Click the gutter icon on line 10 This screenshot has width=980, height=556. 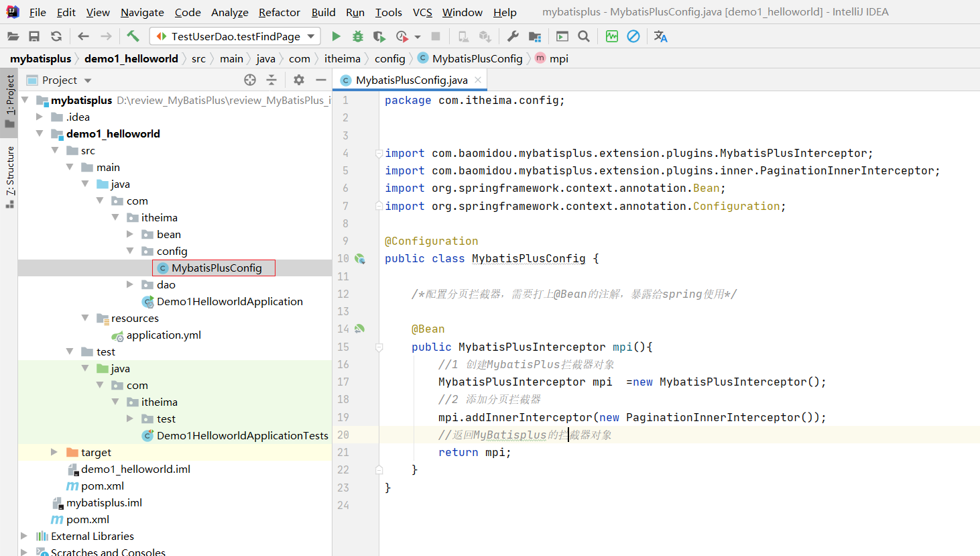tap(360, 258)
